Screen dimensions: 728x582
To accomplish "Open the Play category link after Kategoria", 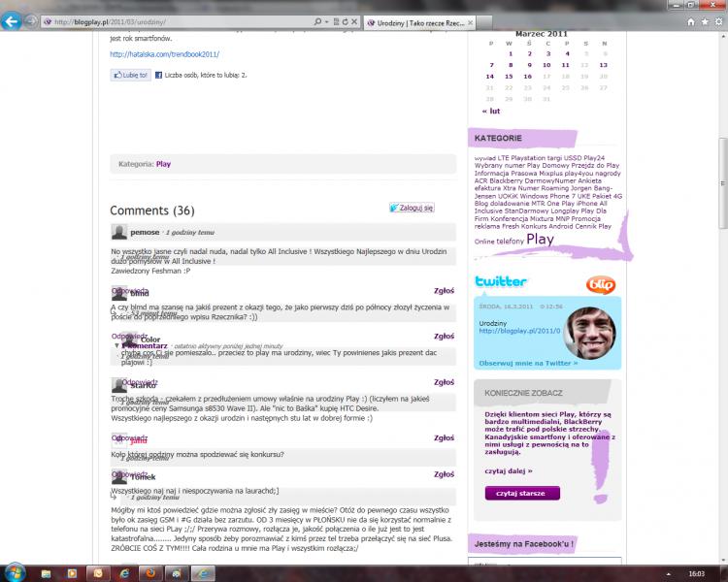I will pos(163,164).
